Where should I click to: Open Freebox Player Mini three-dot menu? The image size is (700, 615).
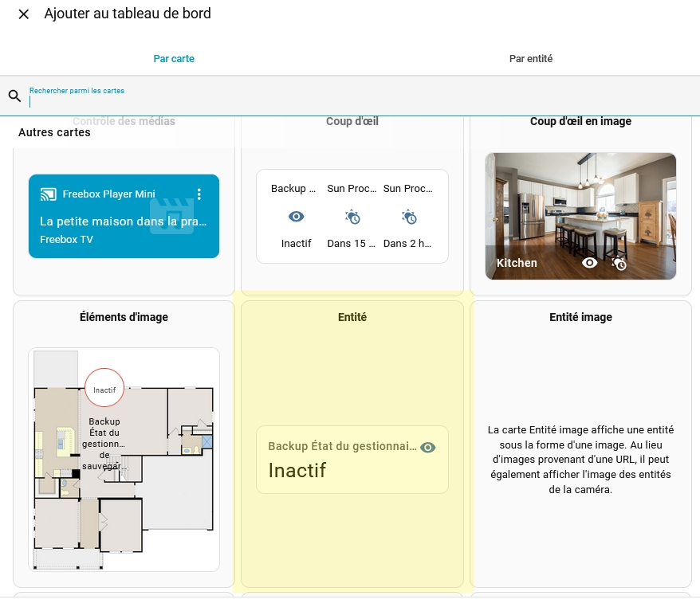199,194
